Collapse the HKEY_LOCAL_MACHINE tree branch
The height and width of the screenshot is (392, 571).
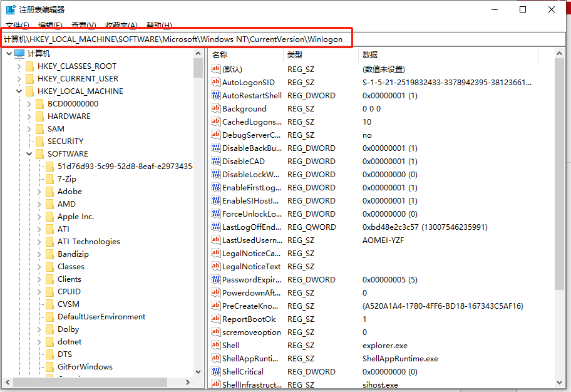(x=18, y=91)
